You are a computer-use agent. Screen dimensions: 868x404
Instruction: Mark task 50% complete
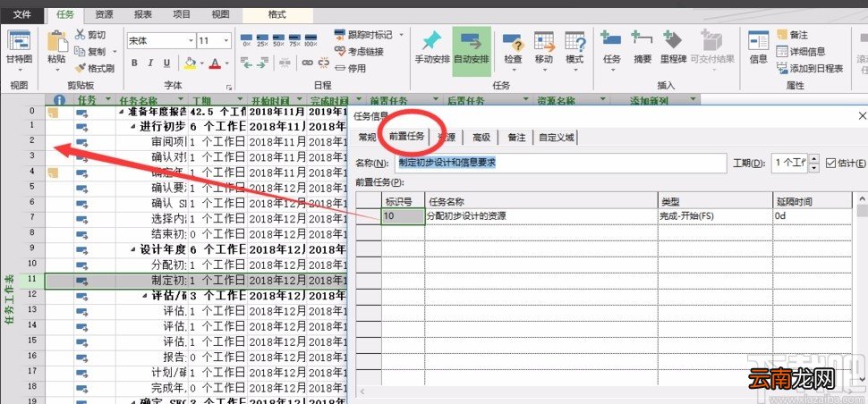278,40
